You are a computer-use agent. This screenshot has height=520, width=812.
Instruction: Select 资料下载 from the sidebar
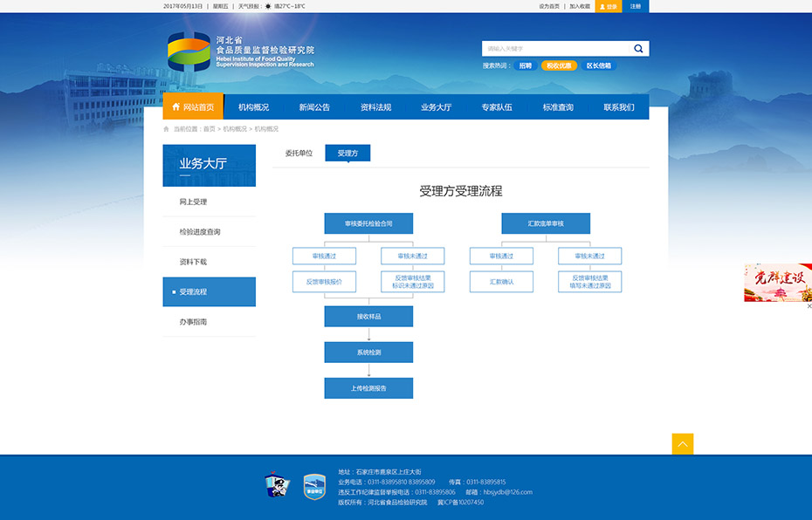click(x=193, y=262)
